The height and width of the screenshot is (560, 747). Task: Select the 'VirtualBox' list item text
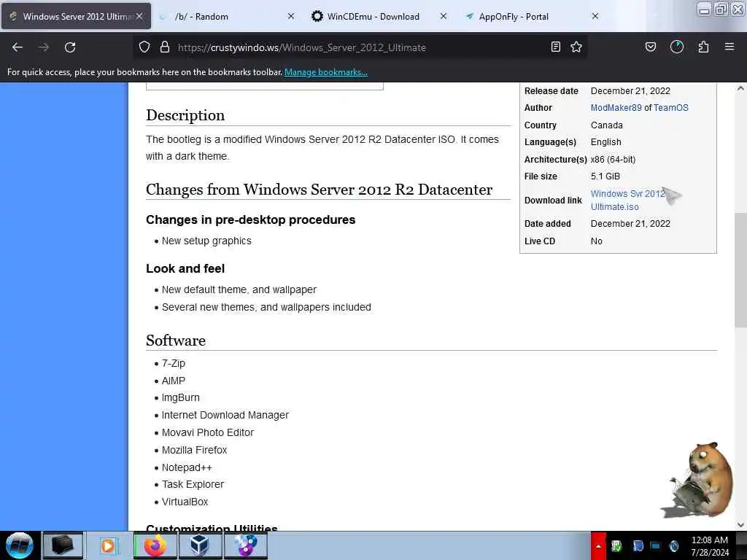185,502
